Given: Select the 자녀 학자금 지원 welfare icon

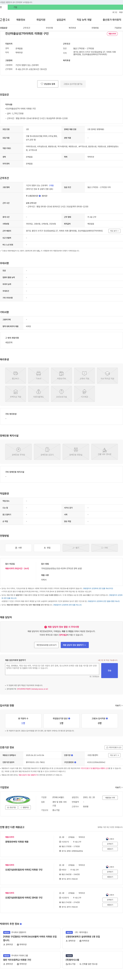Looking at the screenshot, I should 107,376.
